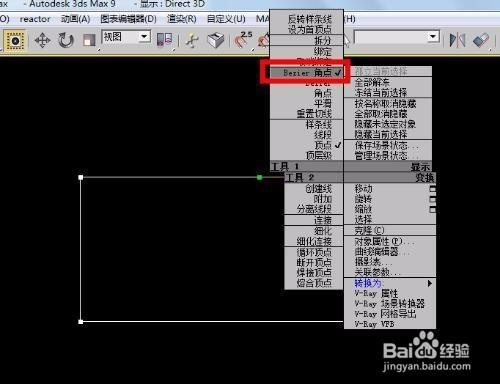Open the 图表编辑器(D) menu

point(128,19)
